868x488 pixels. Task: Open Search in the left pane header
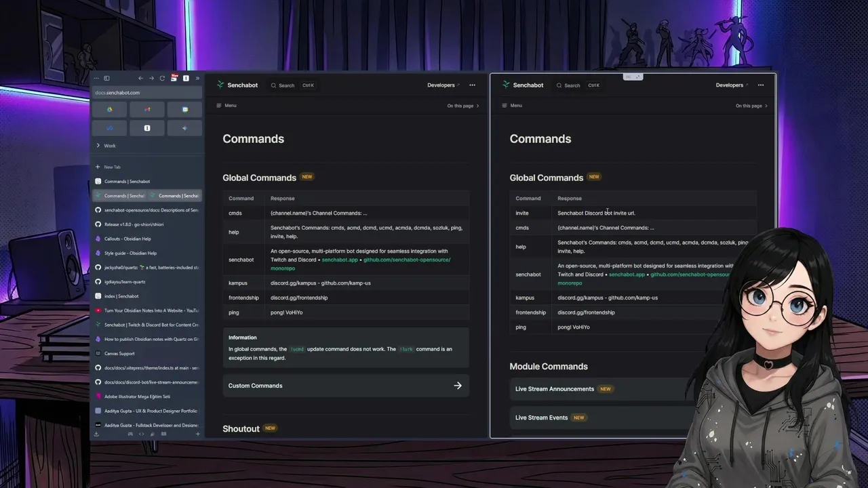point(292,85)
